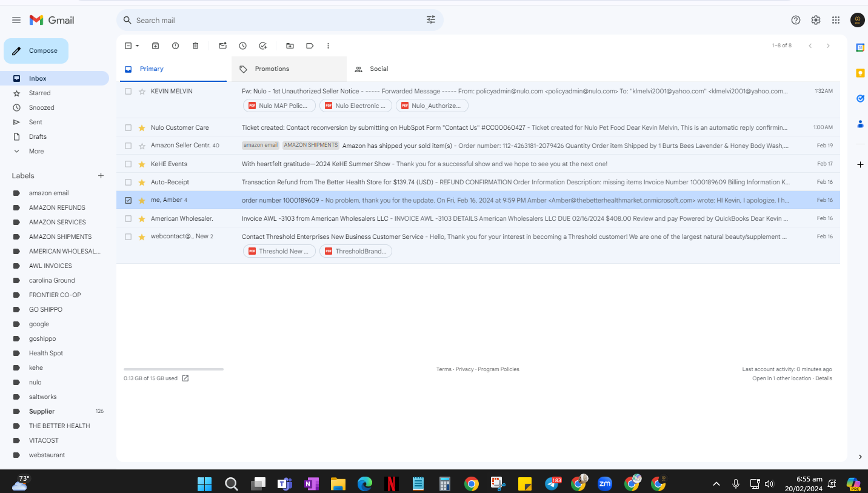Tick the checkbox for KEVIN MELVIN email
The height and width of the screenshot is (493, 868).
tap(128, 91)
